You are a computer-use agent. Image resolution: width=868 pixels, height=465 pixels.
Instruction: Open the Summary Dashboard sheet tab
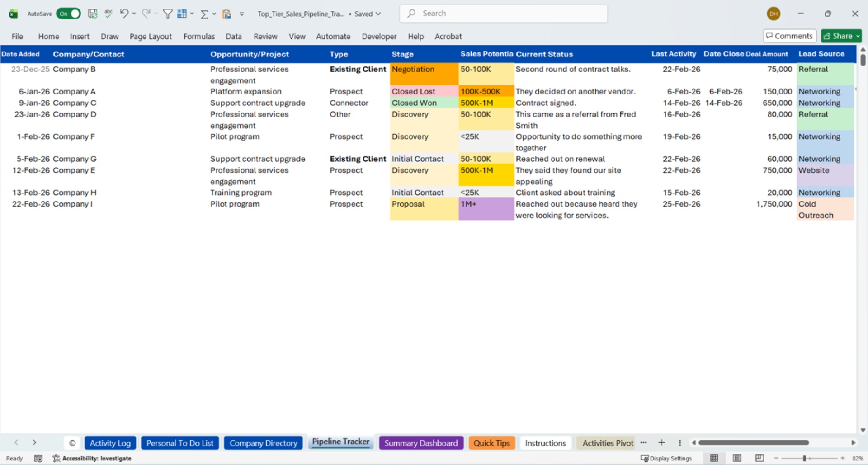coord(421,443)
